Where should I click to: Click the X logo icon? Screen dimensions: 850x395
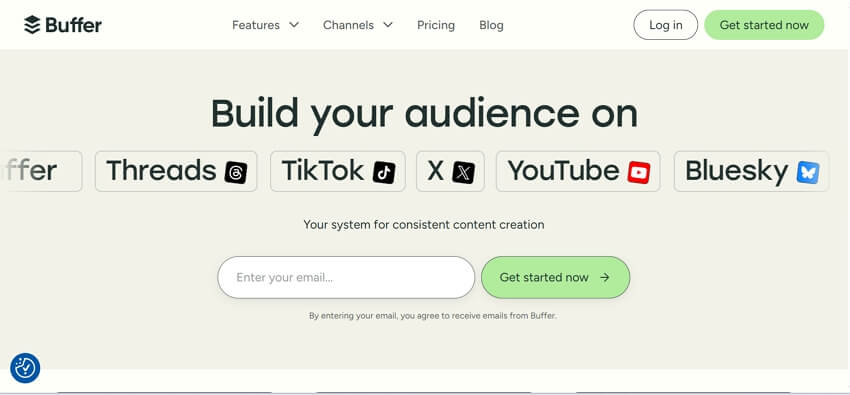click(x=463, y=172)
